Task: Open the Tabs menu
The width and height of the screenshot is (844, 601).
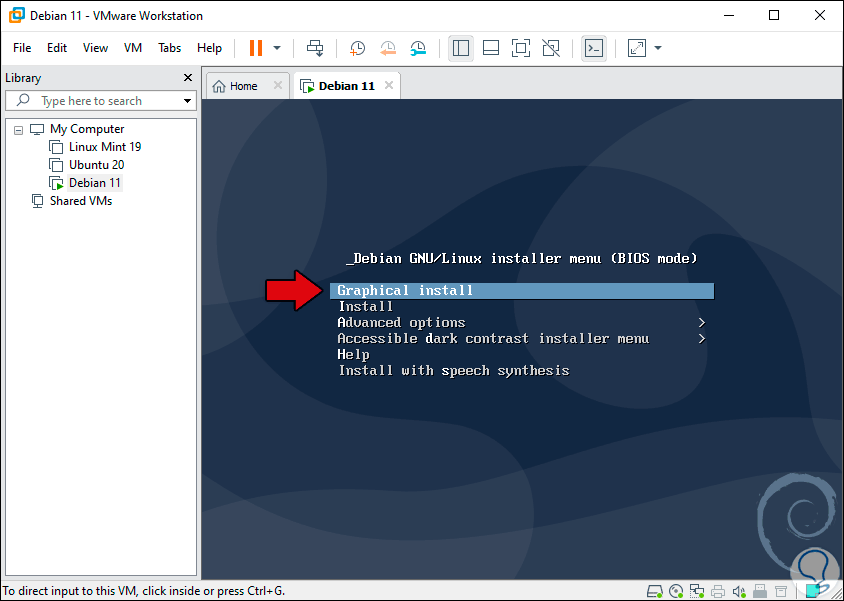Action: click(170, 48)
